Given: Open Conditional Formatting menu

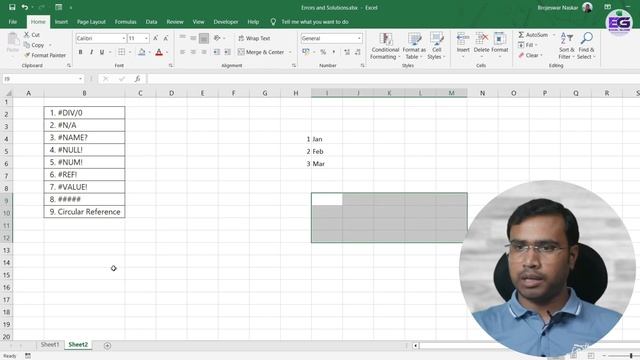Looking at the screenshot, I should (385, 46).
